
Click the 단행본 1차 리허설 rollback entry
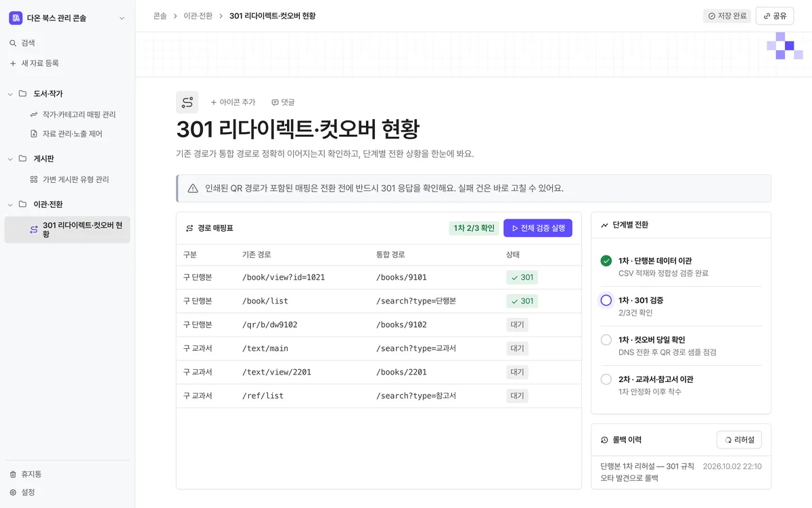click(x=648, y=472)
